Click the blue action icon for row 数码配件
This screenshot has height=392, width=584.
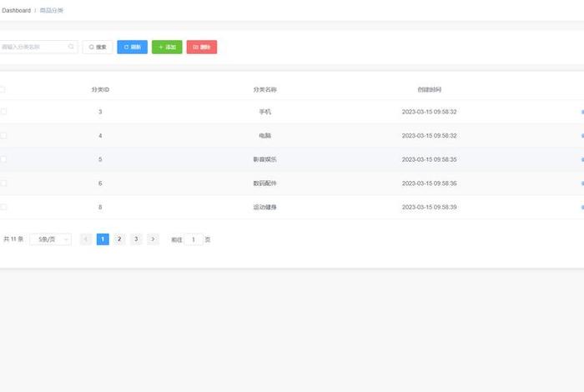click(x=581, y=183)
